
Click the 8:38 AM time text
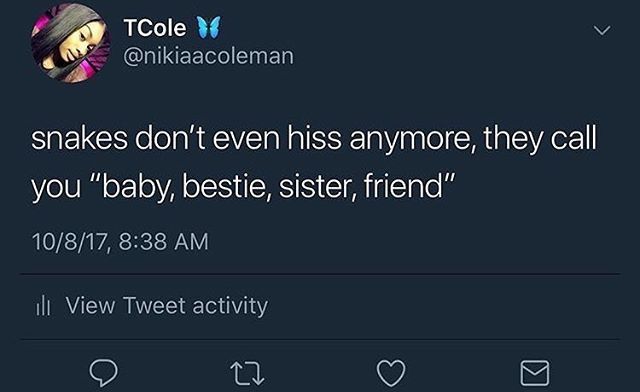pyautogui.click(x=164, y=241)
